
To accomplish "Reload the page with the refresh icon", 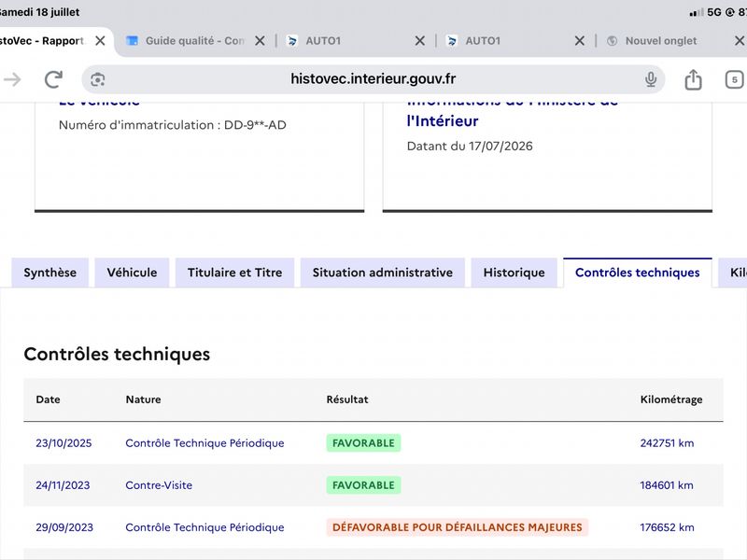I will 53,79.
